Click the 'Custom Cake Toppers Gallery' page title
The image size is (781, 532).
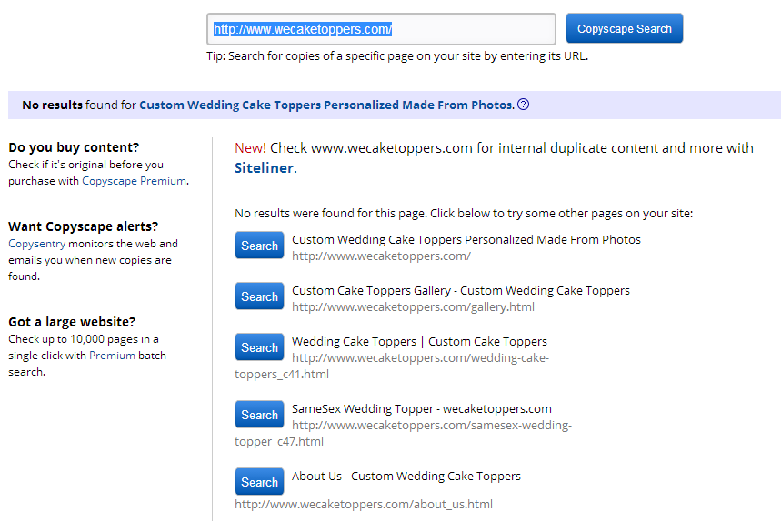[x=461, y=290]
